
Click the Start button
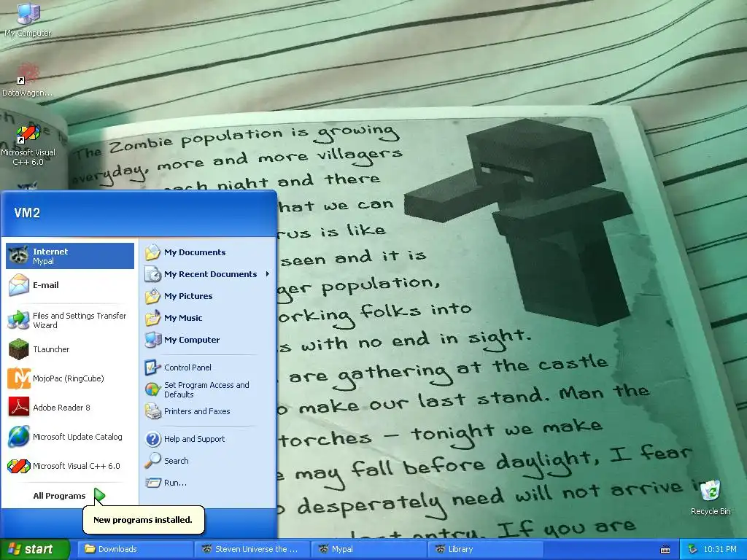[x=35, y=550]
